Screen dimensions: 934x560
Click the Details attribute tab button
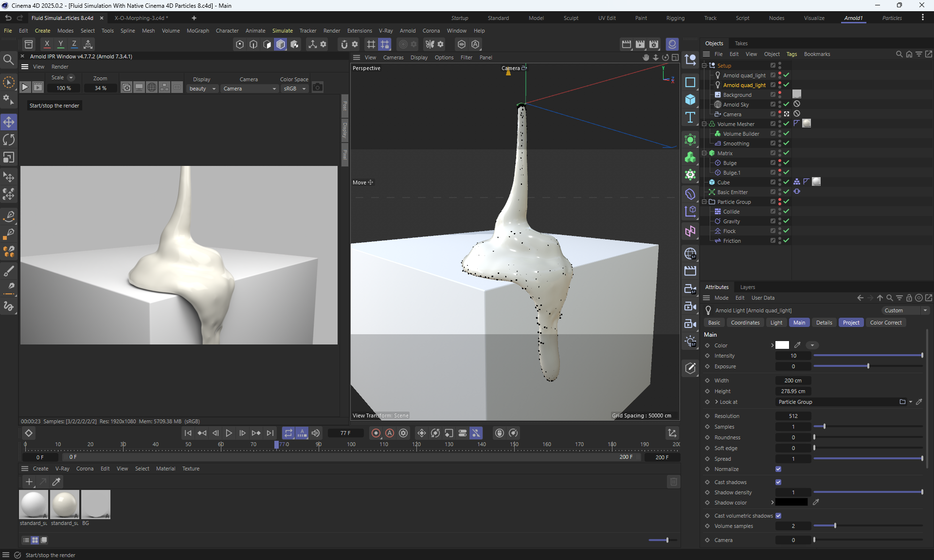(824, 323)
